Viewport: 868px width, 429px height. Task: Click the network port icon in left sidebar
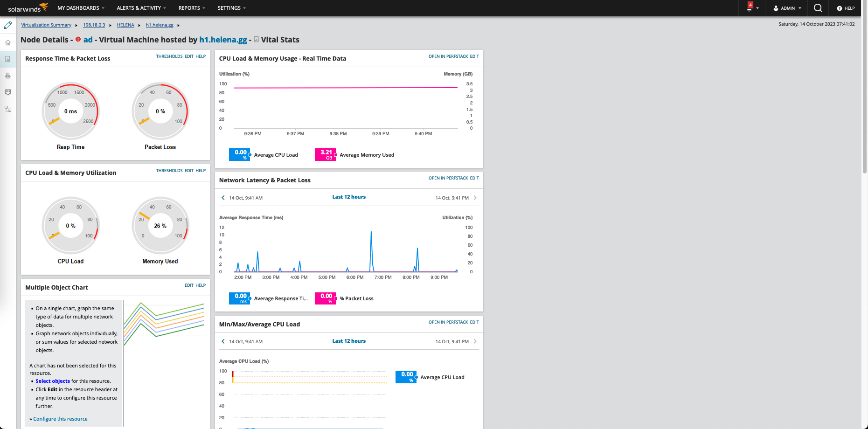click(8, 92)
